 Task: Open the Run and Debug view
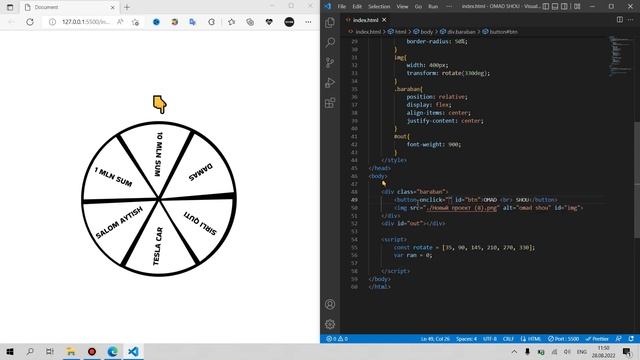[330, 82]
